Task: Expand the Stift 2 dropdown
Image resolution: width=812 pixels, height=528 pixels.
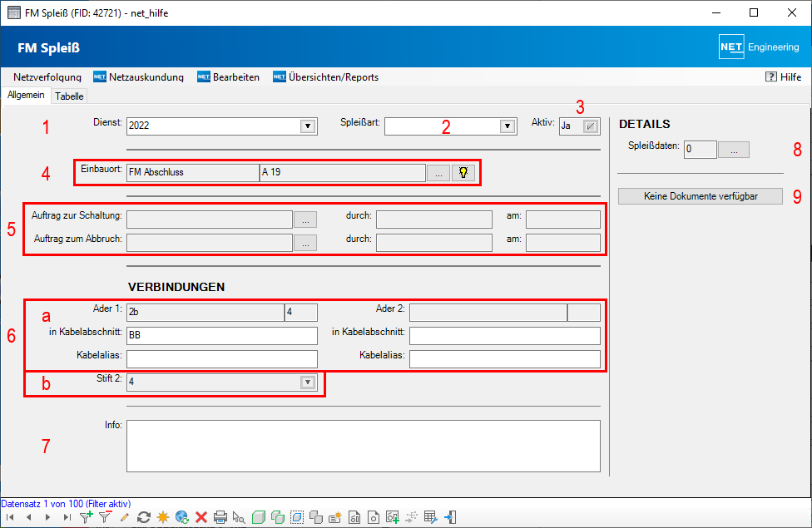Action: click(x=308, y=382)
